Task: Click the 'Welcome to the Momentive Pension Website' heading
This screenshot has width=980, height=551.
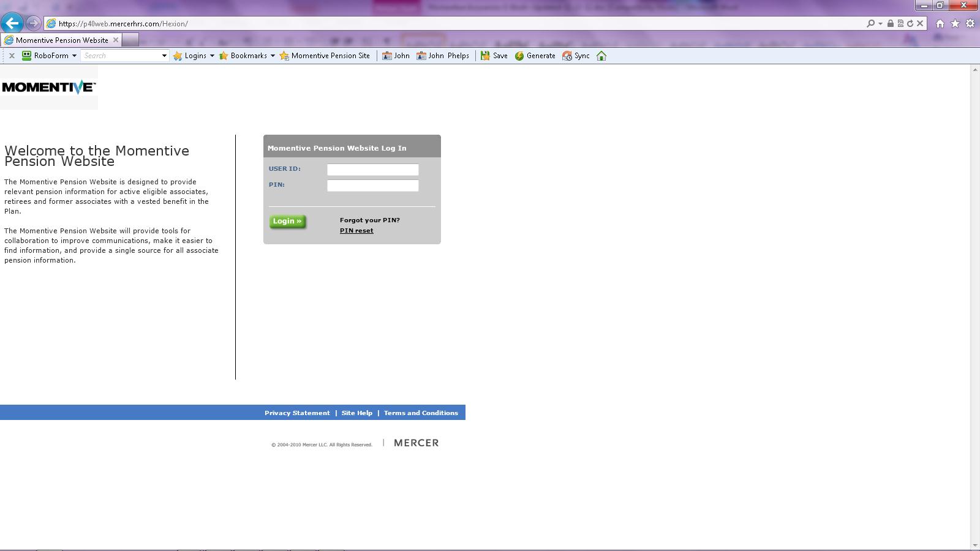Action: pos(97,156)
